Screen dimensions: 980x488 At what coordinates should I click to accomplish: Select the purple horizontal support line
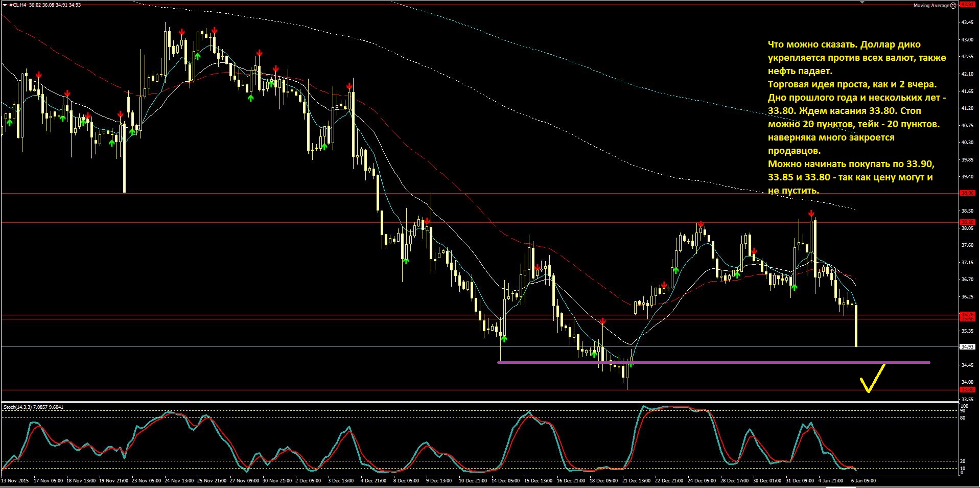click(713, 362)
